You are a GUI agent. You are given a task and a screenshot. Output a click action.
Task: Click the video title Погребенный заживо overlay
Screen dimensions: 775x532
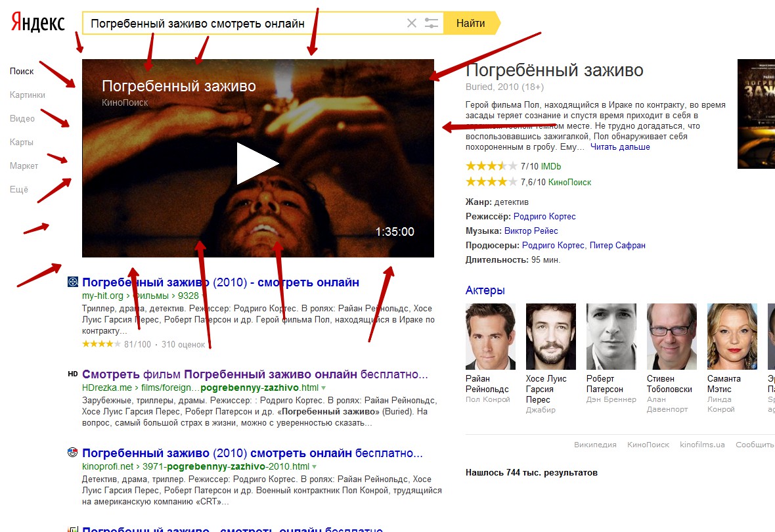click(179, 86)
